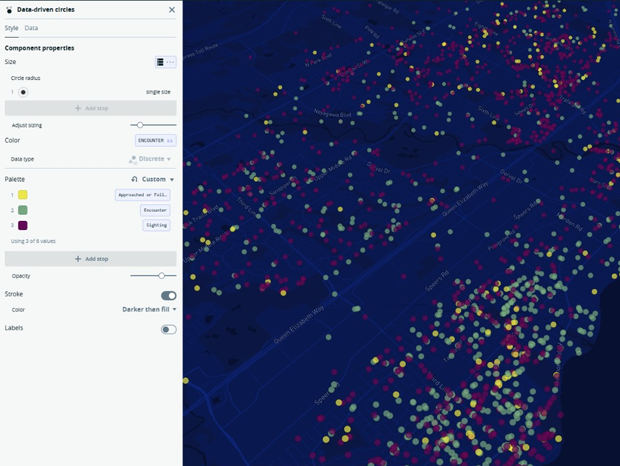Viewport: 620px width, 466px height.
Task: Click the opacity slider handle
Action: pos(161,275)
